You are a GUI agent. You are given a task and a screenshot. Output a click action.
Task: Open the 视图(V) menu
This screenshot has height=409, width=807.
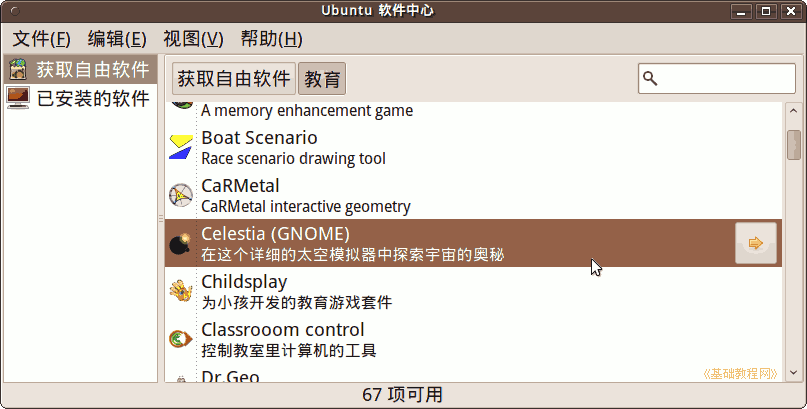click(194, 39)
